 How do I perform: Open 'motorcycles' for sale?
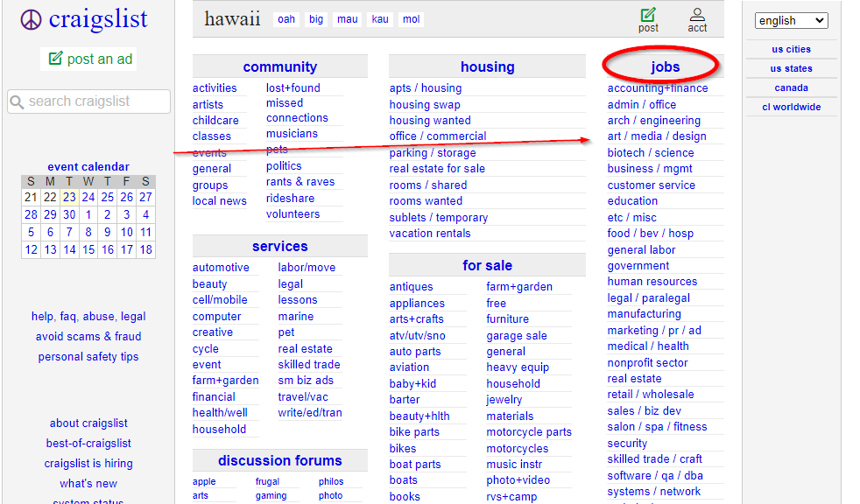click(518, 448)
